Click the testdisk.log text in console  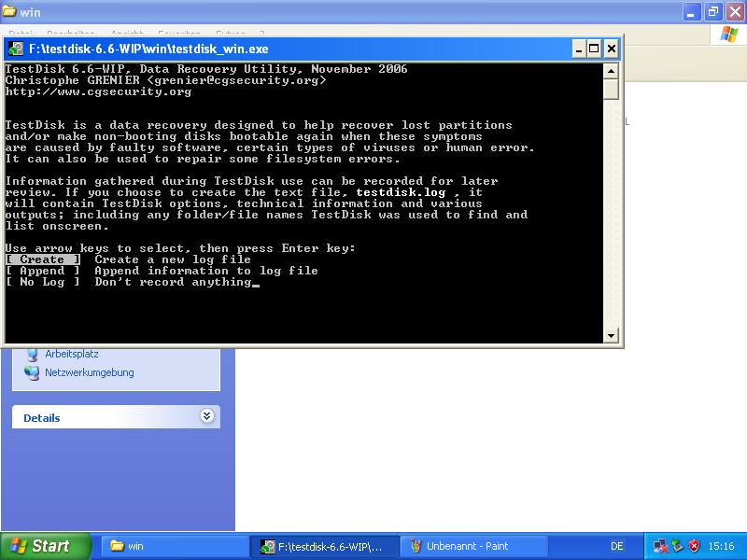coord(401,192)
